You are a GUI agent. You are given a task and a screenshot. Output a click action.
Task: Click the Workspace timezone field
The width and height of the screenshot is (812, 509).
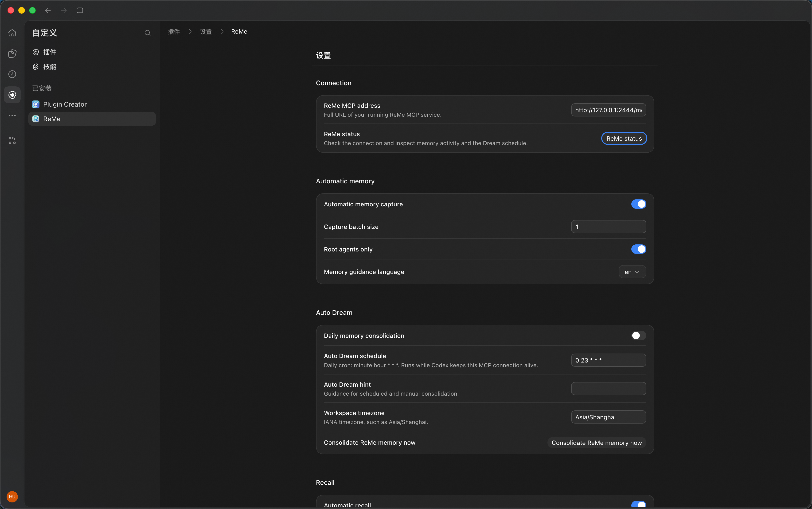point(609,417)
